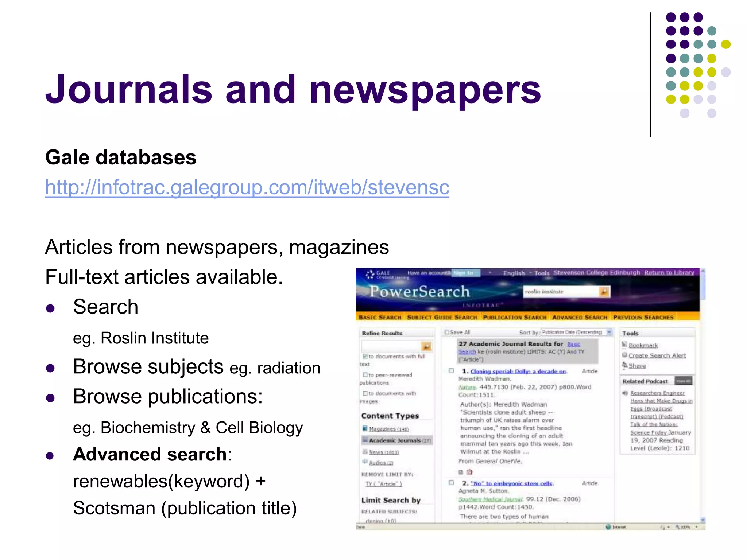Open the Advanced Search tab
Screen dimensions: 747x560
580,317
